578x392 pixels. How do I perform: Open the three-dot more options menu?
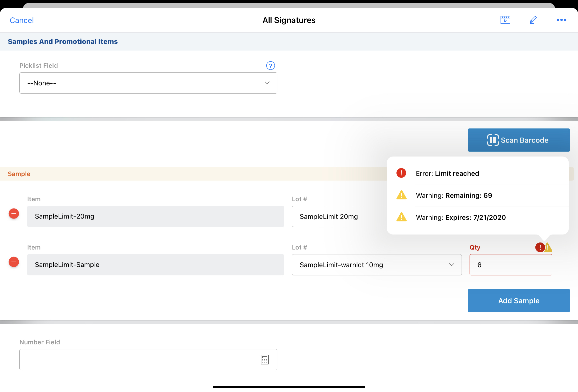561,20
